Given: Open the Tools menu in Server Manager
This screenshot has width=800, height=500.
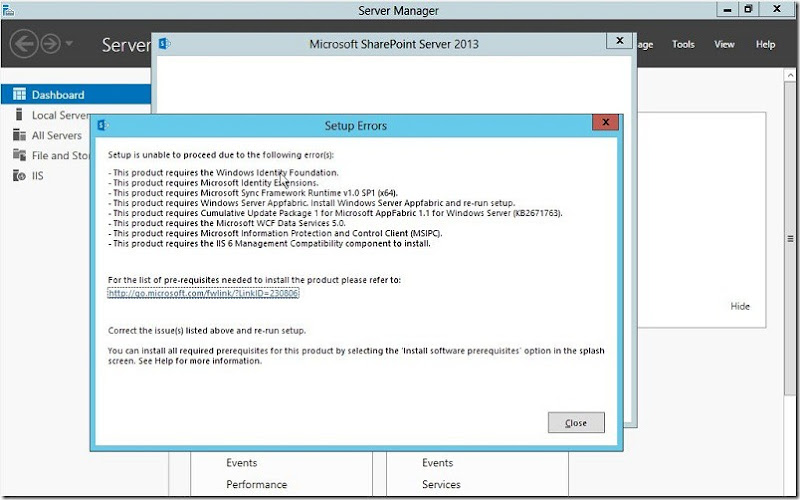Looking at the screenshot, I should [x=683, y=44].
